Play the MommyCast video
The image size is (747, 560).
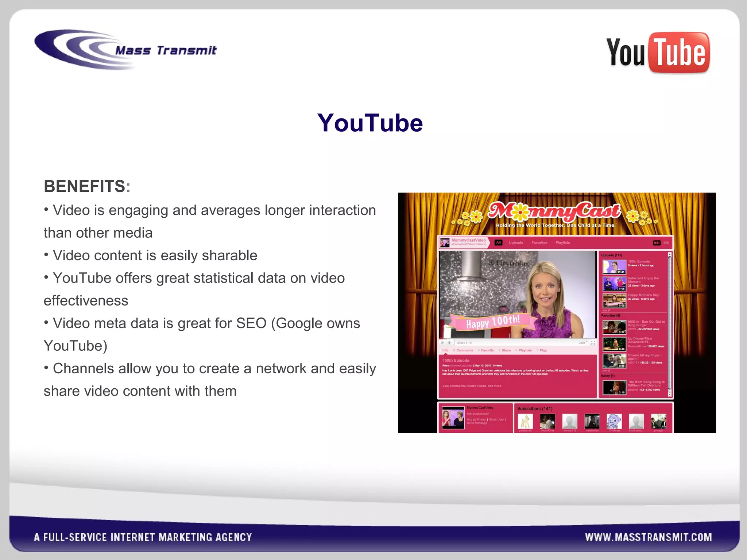442,343
